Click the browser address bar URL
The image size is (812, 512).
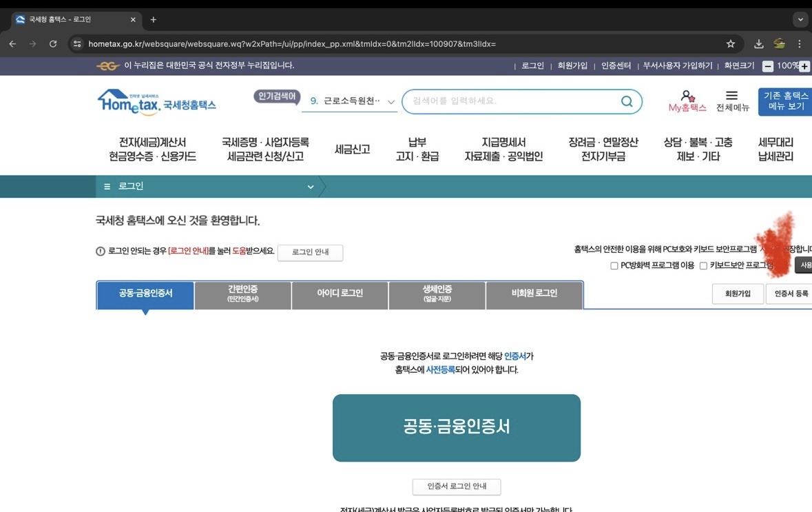point(292,44)
